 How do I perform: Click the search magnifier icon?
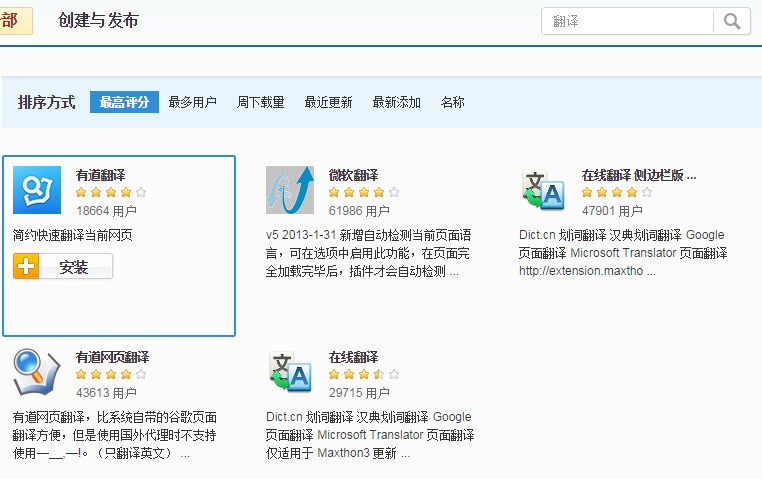732,21
